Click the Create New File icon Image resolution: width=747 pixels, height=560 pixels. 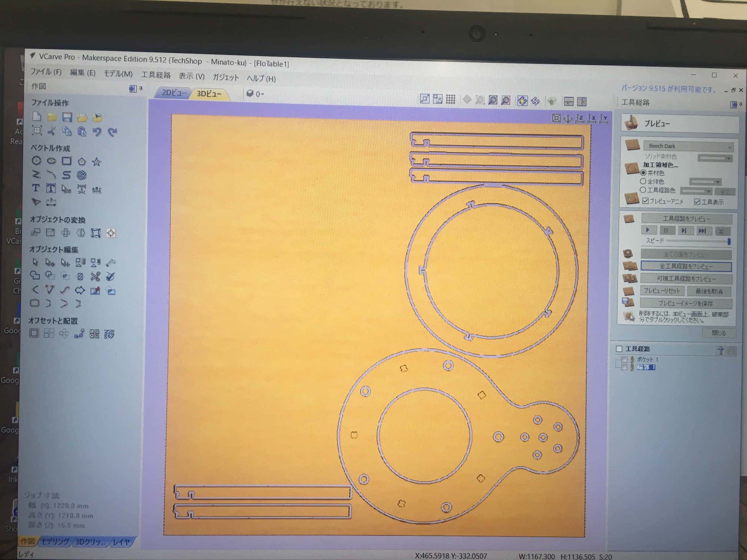tap(37, 117)
